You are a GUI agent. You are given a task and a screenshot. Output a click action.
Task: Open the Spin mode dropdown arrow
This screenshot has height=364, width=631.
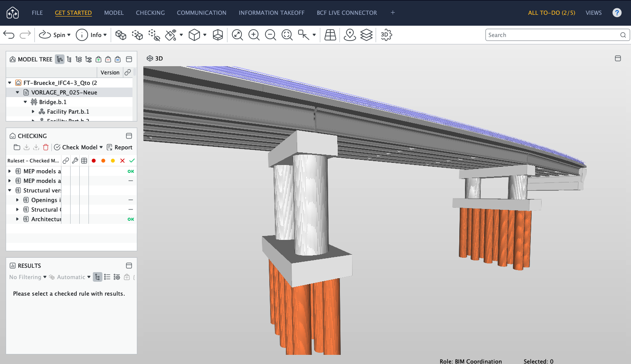[69, 35]
